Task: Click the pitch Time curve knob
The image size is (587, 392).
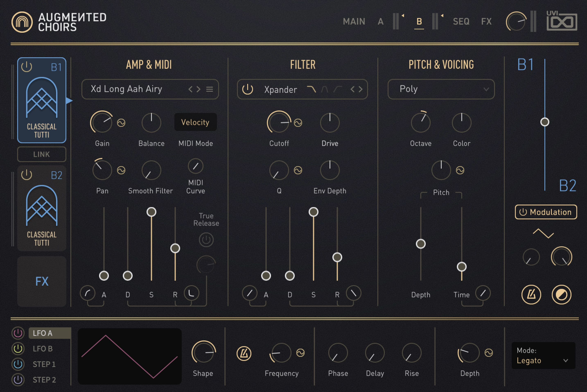Action: [483, 293]
